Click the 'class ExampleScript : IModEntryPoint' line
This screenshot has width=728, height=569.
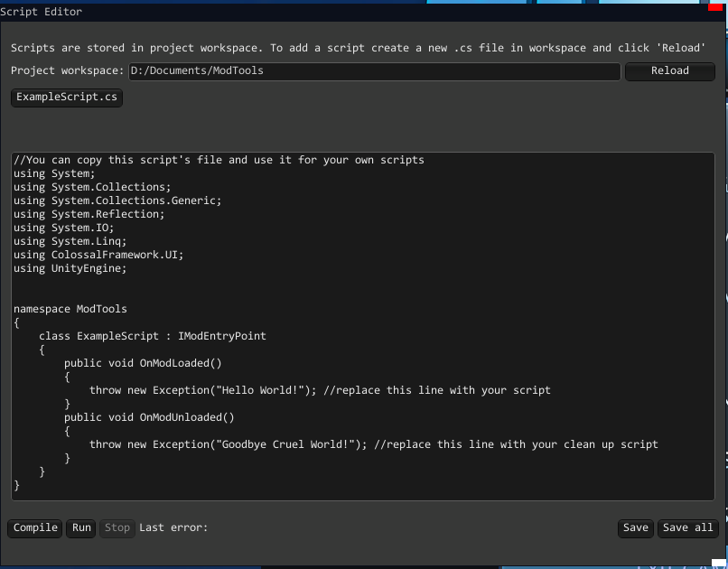(152, 336)
